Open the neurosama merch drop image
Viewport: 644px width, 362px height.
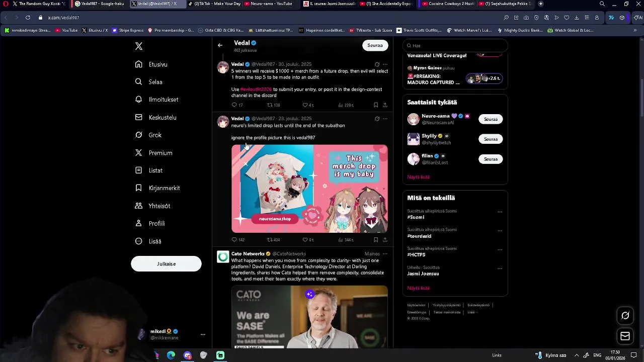(x=309, y=189)
